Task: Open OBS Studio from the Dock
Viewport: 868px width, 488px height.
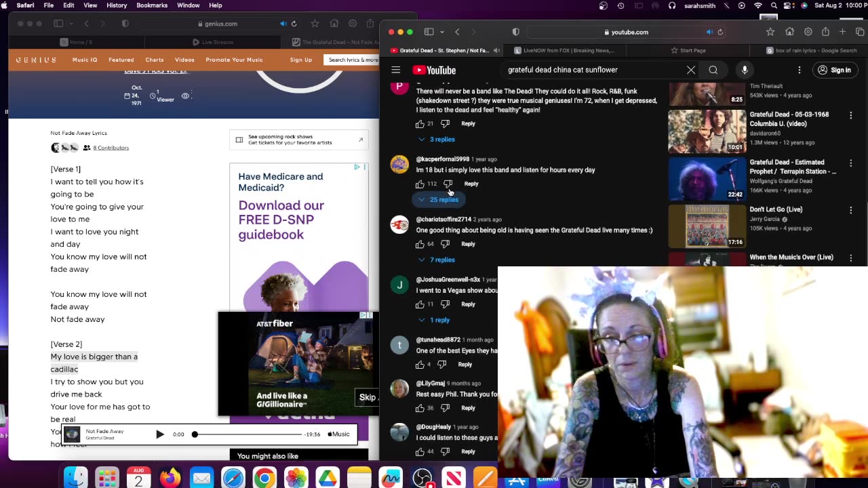Action: coord(422,479)
